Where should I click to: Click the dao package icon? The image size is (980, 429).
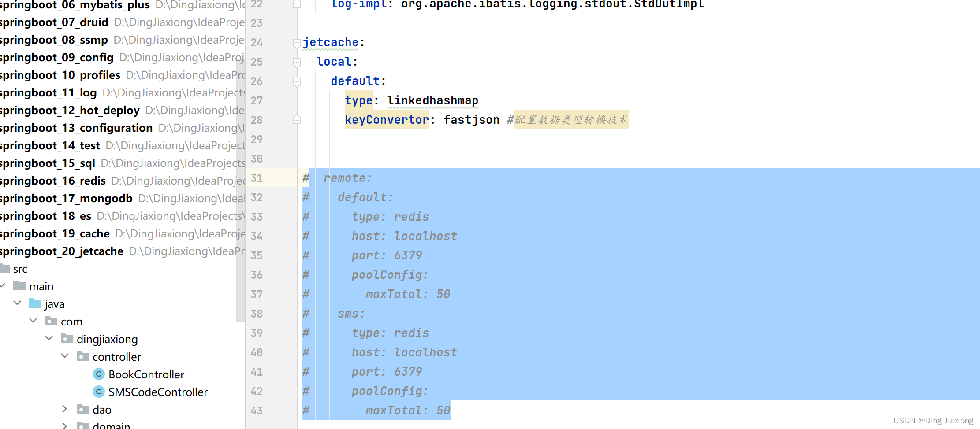point(83,409)
